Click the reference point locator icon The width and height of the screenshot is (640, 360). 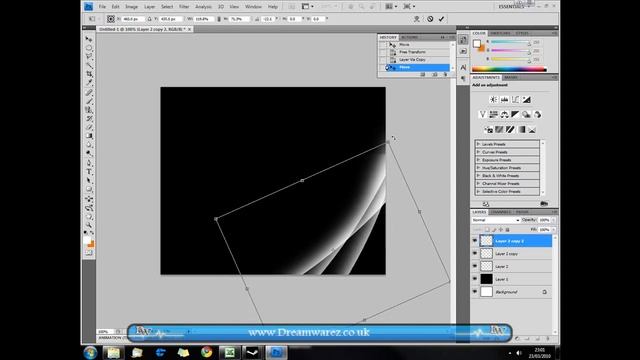tap(111, 19)
